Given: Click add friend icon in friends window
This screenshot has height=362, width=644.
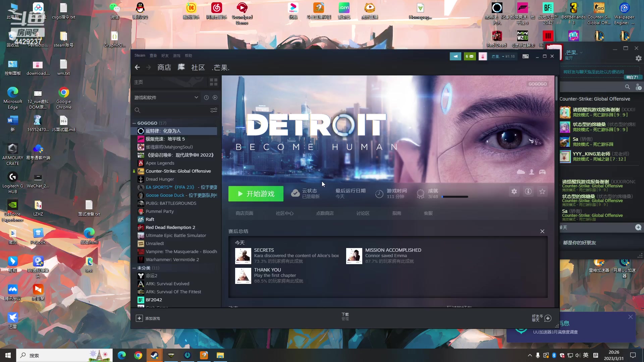Looking at the screenshot, I should tap(639, 87).
